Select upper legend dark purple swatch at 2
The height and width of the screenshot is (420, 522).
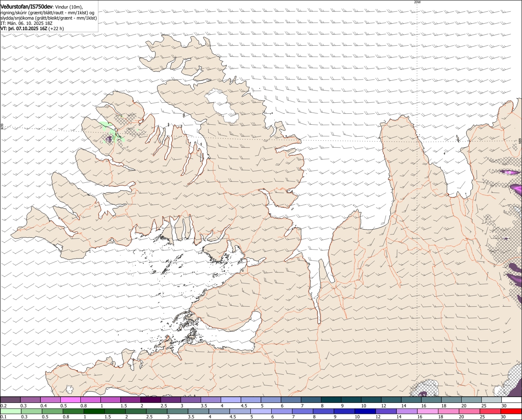(x=151, y=400)
